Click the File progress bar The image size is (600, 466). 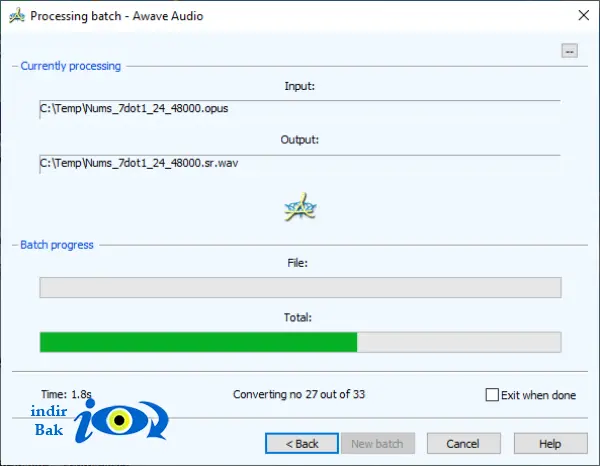point(300,287)
